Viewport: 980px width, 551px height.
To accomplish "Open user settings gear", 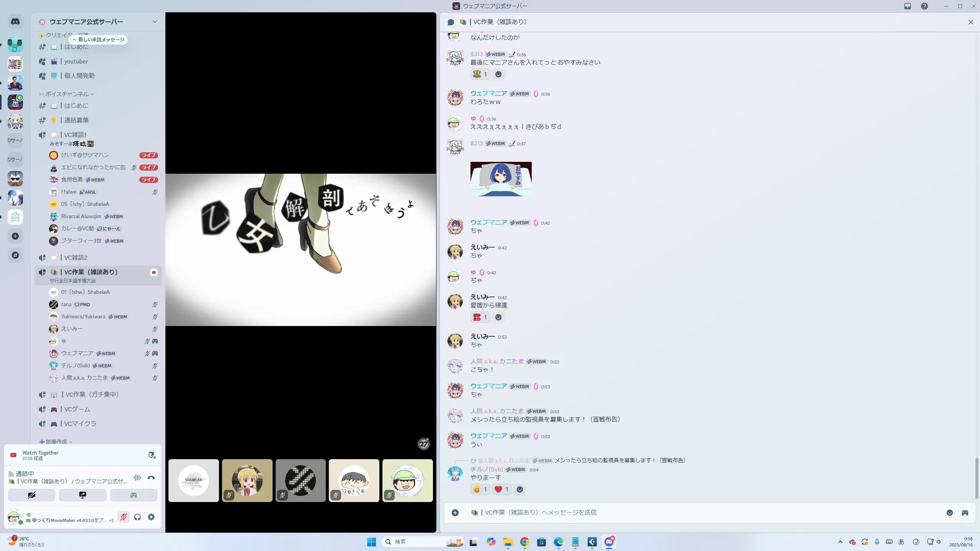I will pyautogui.click(x=151, y=517).
